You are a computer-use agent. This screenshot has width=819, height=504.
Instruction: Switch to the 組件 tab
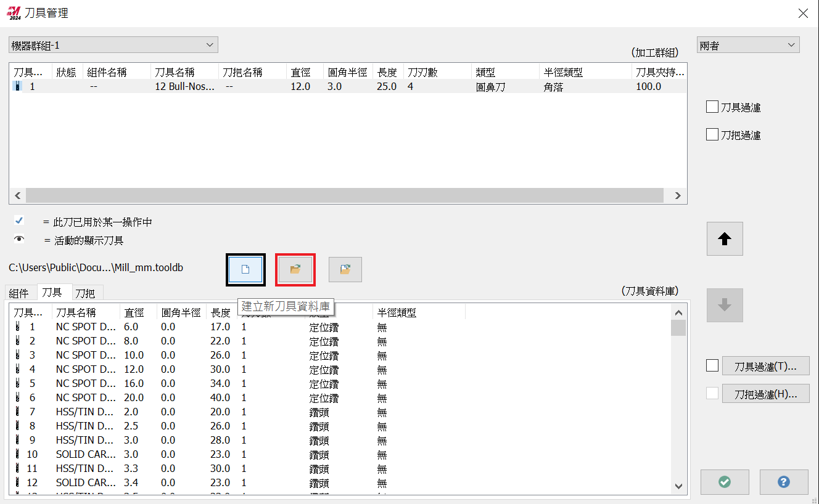(19, 293)
